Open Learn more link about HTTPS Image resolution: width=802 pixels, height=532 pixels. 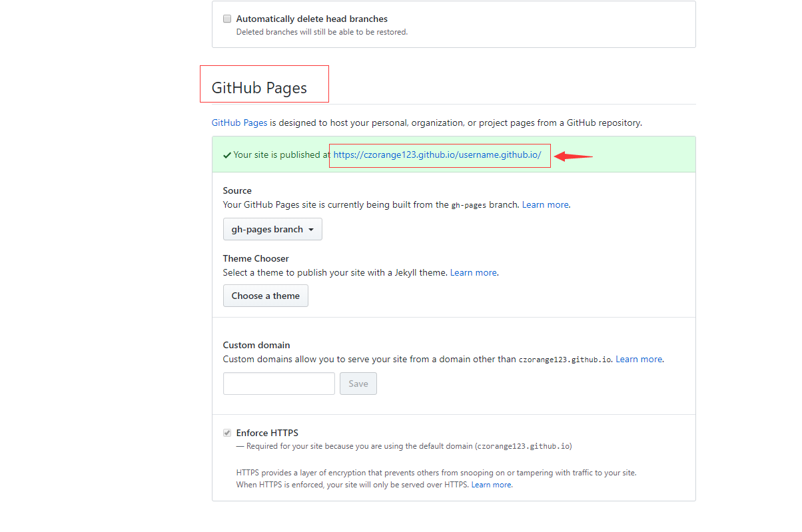[x=491, y=485]
